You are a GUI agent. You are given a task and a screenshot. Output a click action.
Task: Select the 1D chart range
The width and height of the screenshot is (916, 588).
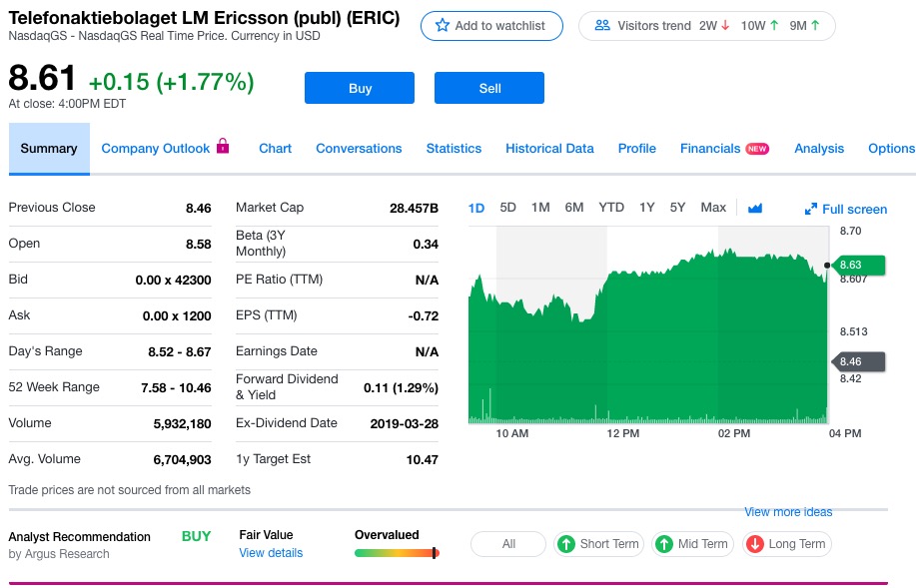[476, 208]
